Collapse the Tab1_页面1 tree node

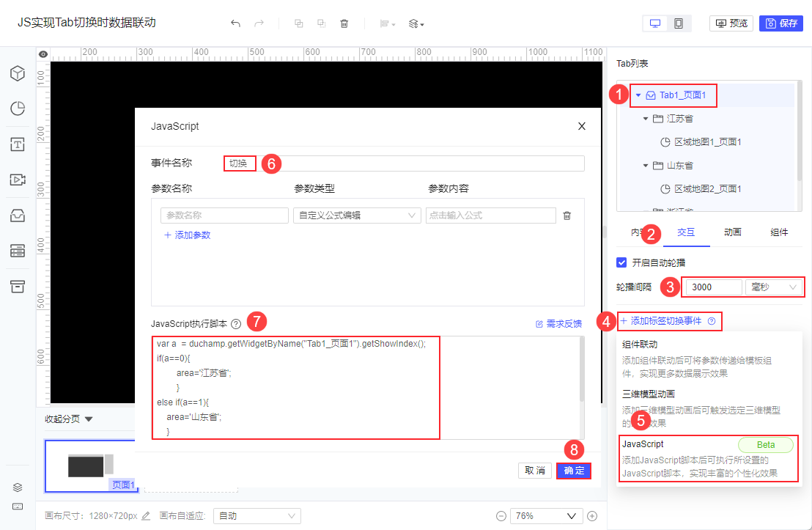(x=638, y=95)
